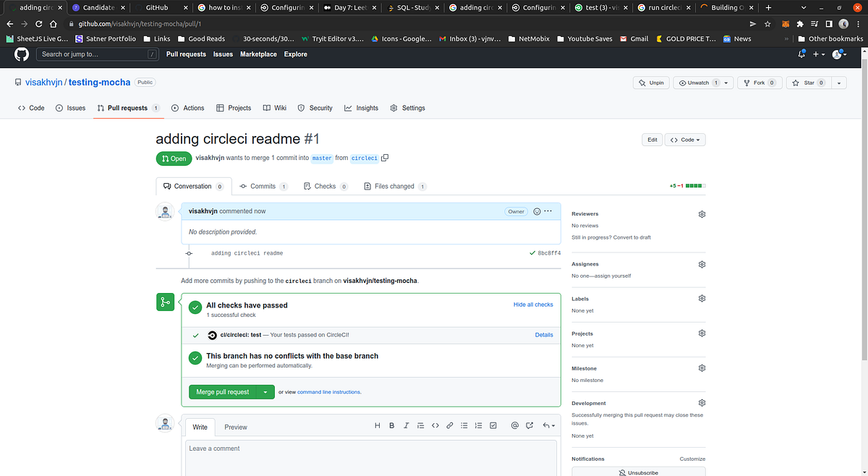Mention a user with @ icon
Image resolution: width=868 pixels, height=476 pixels.
tap(515, 425)
